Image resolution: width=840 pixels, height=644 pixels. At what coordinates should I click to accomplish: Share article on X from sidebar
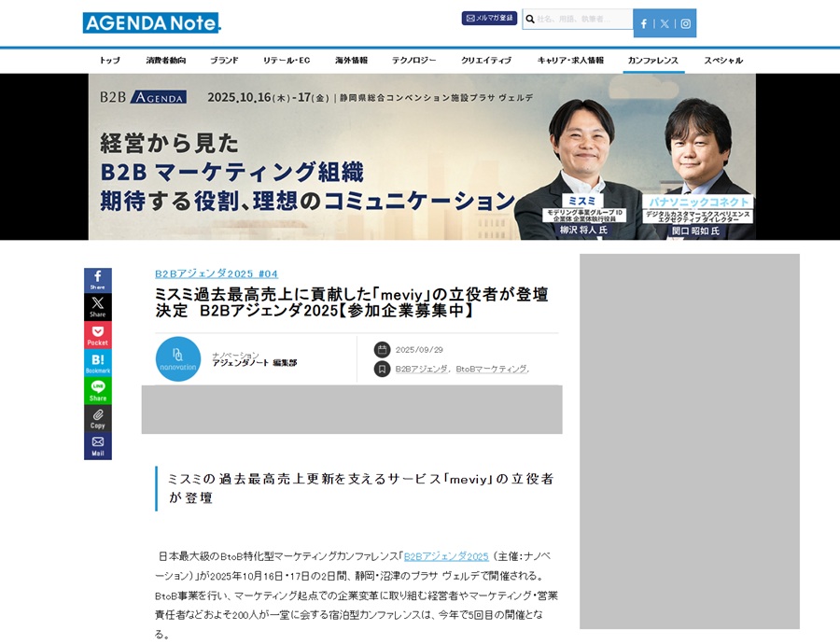pos(98,307)
